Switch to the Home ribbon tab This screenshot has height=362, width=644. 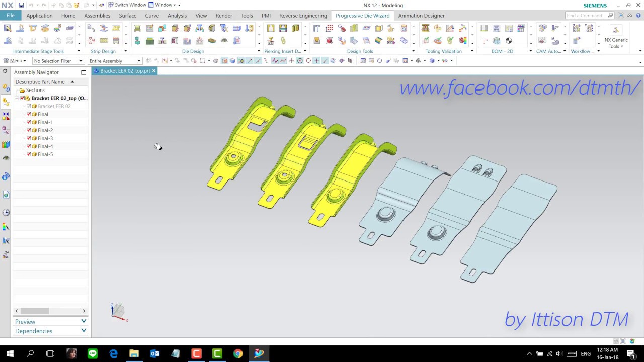(68, 16)
